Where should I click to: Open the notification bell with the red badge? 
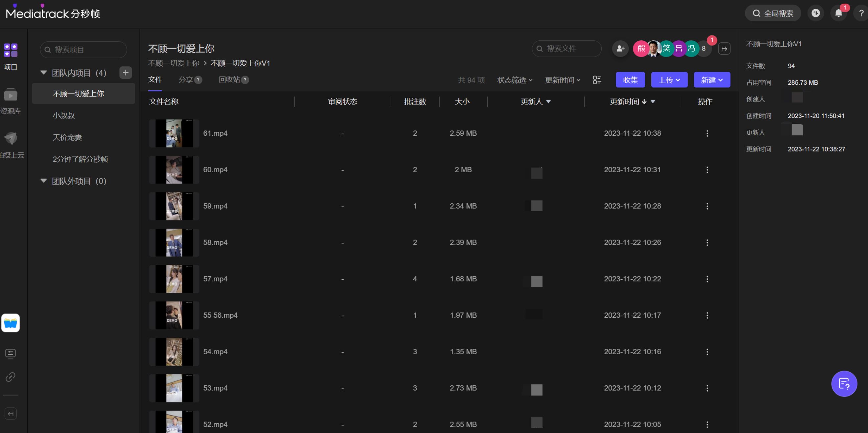[x=838, y=13]
